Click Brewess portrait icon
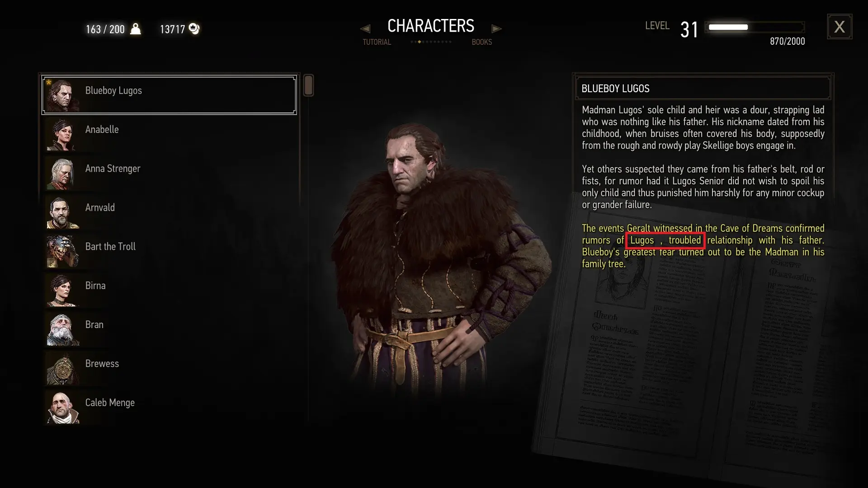The image size is (868, 488). [62, 368]
